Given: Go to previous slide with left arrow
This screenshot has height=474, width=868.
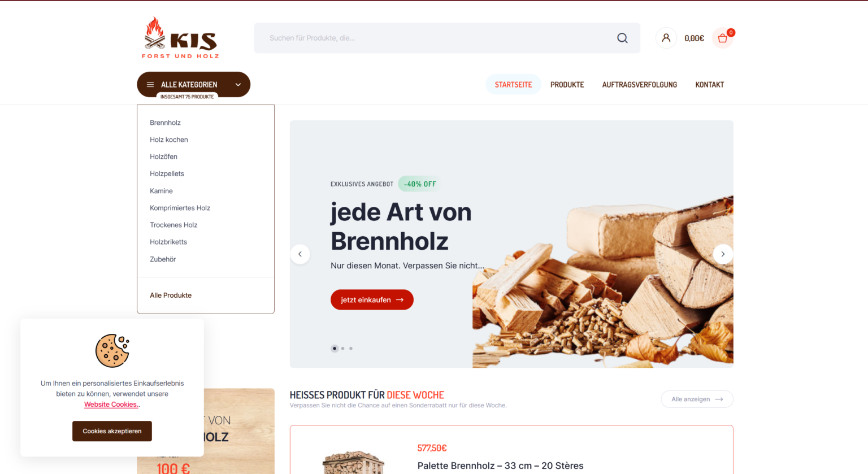Looking at the screenshot, I should click(x=300, y=254).
